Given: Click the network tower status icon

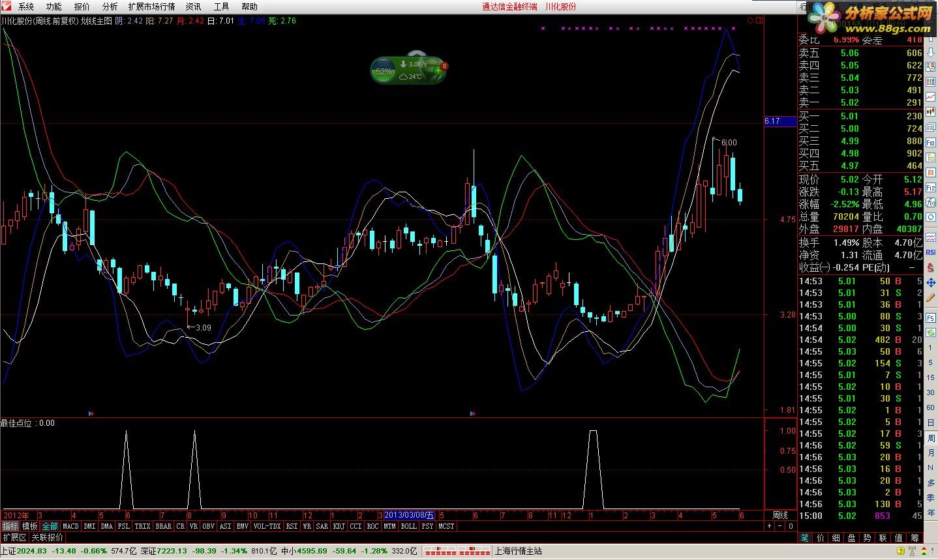Looking at the screenshot, I should 913,551.
